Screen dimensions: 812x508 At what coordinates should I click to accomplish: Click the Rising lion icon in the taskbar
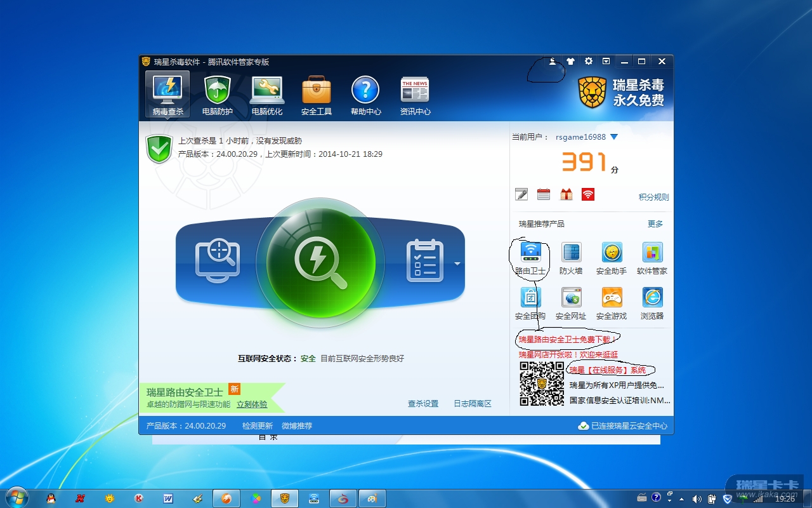[x=285, y=498]
